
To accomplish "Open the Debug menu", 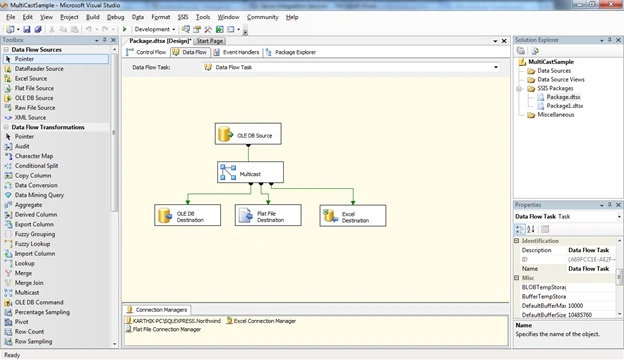I will 115,17.
